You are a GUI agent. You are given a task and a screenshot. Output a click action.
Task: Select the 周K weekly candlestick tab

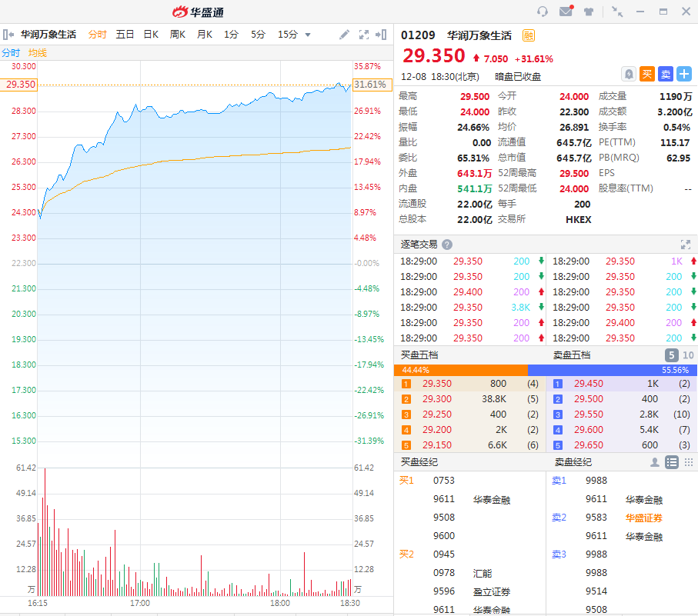click(x=178, y=35)
